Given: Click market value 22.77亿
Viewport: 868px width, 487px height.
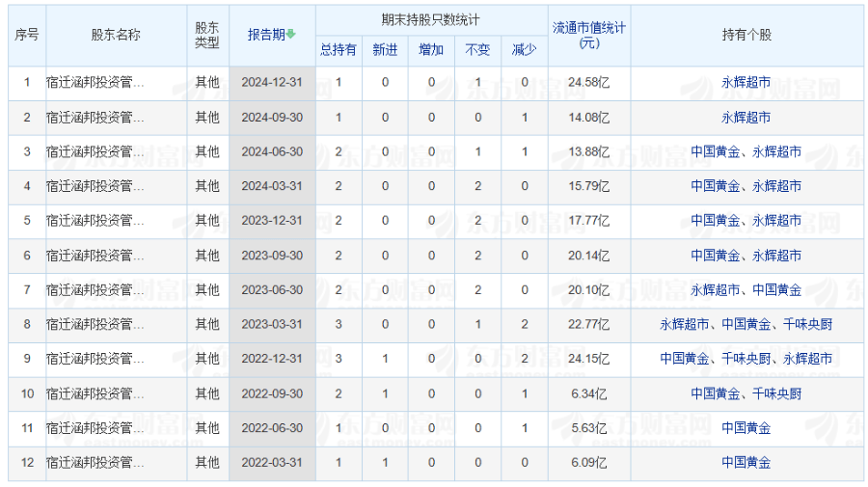Looking at the screenshot, I should coord(589,324).
